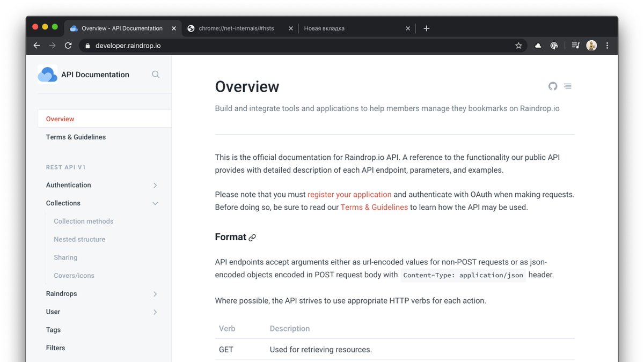The width and height of the screenshot is (644, 362).
Task: Open the Raindrop API Documentation search
Action: click(x=155, y=75)
